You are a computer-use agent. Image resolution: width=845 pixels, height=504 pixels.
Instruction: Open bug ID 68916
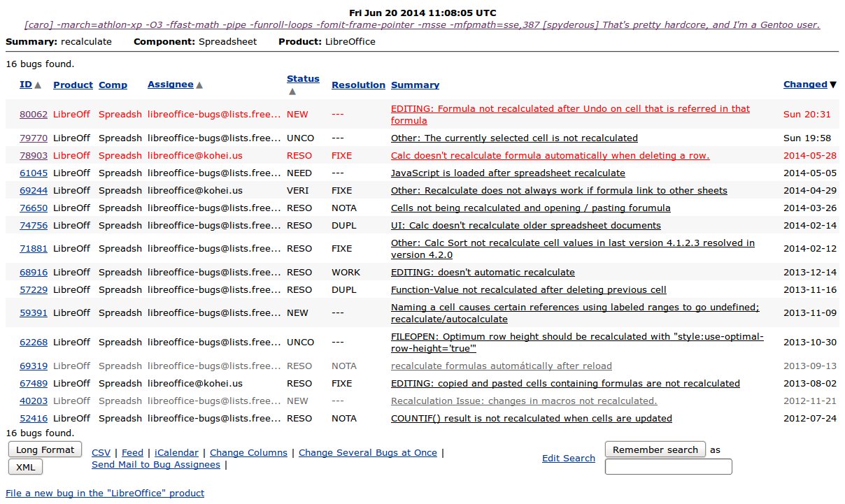34,272
